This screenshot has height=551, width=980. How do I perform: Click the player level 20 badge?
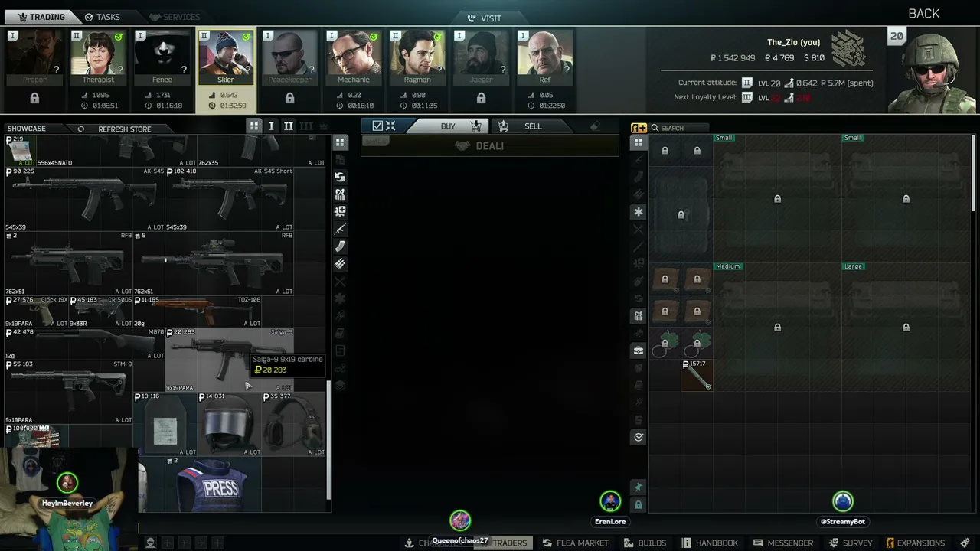pyautogui.click(x=897, y=36)
